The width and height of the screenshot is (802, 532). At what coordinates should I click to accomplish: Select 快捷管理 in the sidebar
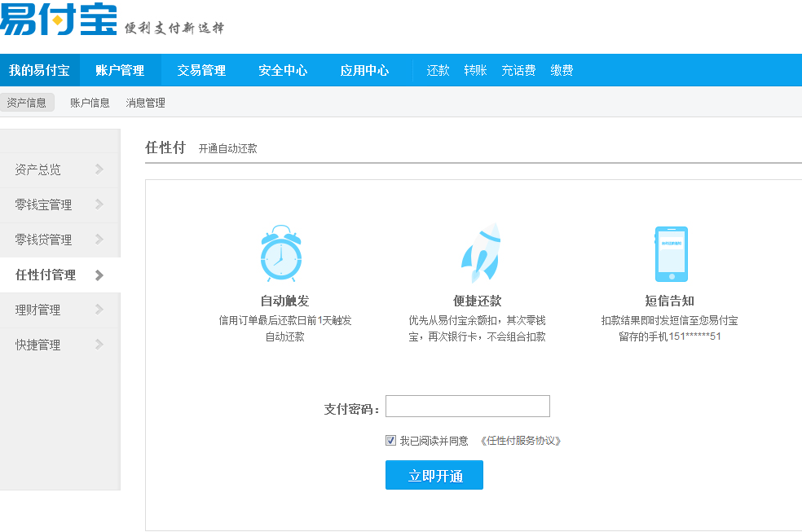[59, 345]
